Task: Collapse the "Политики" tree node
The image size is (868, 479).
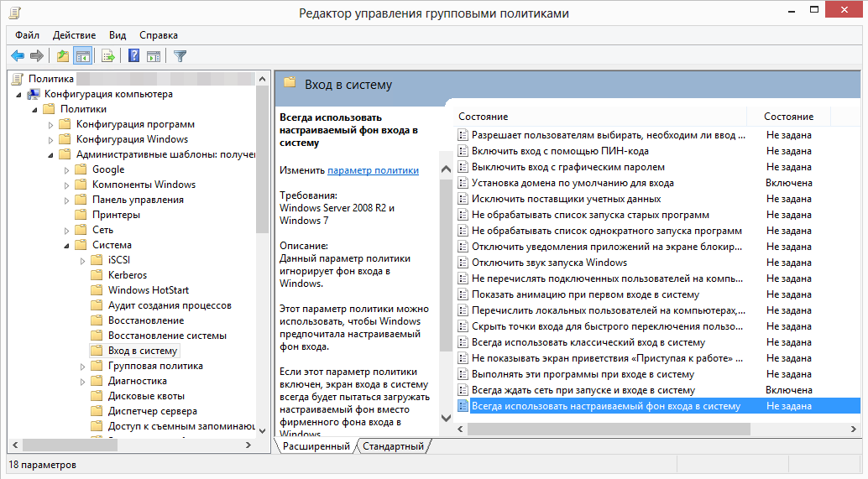Action: (35, 110)
